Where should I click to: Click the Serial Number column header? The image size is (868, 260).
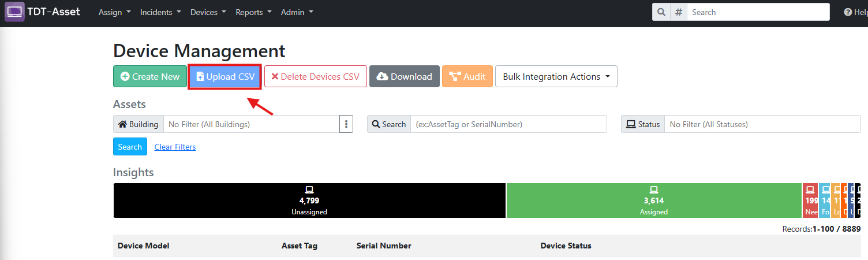384,246
